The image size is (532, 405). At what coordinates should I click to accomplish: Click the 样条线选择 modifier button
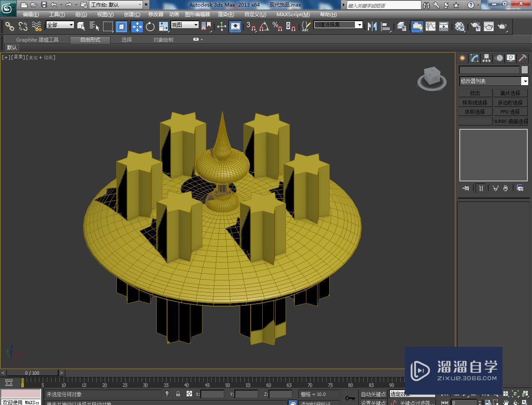[475, 103]
